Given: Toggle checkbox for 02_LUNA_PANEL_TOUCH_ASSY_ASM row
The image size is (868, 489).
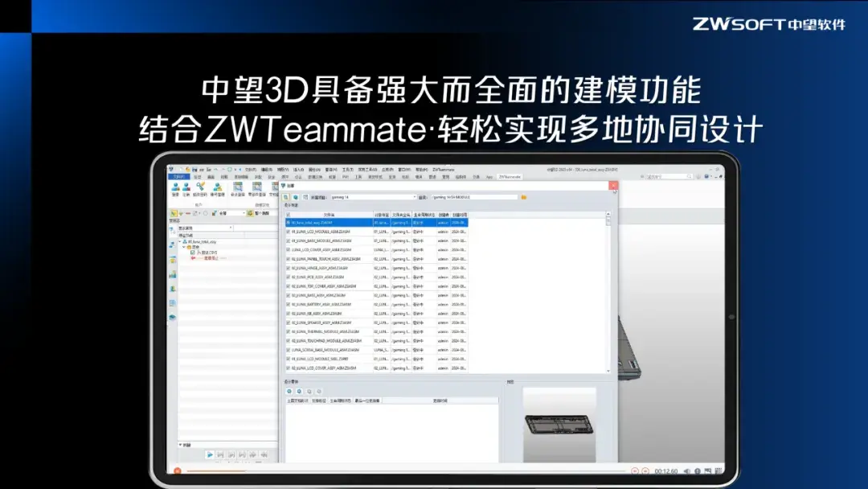Looking at the screenshot, I should (x=288, y=259).
